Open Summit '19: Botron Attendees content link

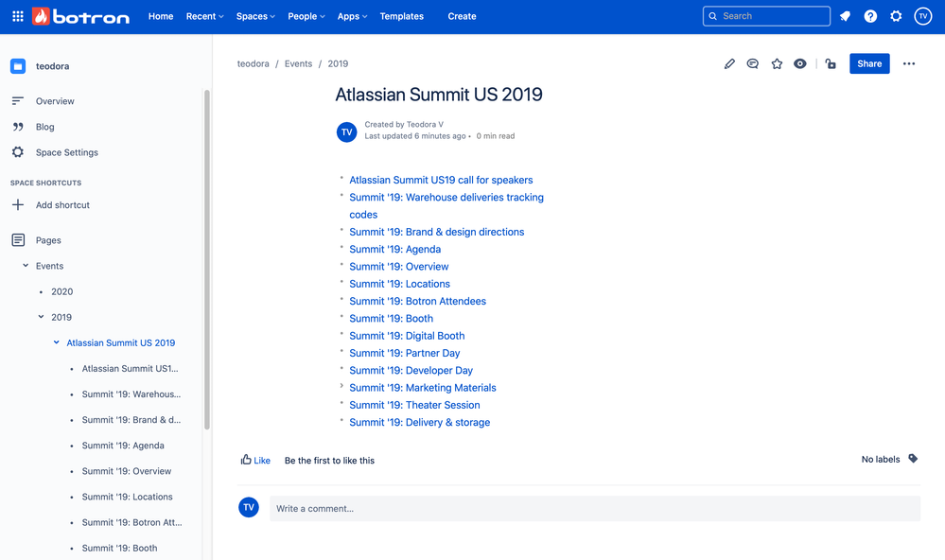(x=418, y=301)
